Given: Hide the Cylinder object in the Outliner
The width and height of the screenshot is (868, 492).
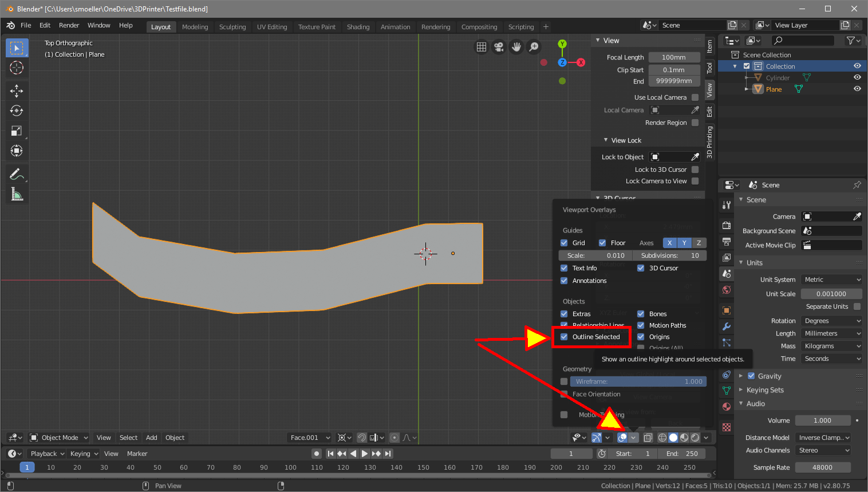Looking at the screenshot, I should pyautogui.click(x=857, y=77).
